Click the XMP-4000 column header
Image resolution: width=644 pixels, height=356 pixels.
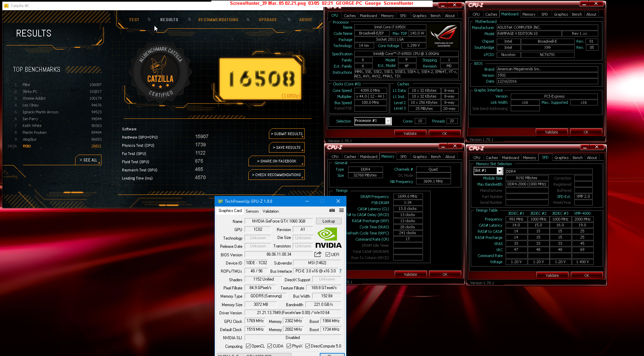pos(582,213)
